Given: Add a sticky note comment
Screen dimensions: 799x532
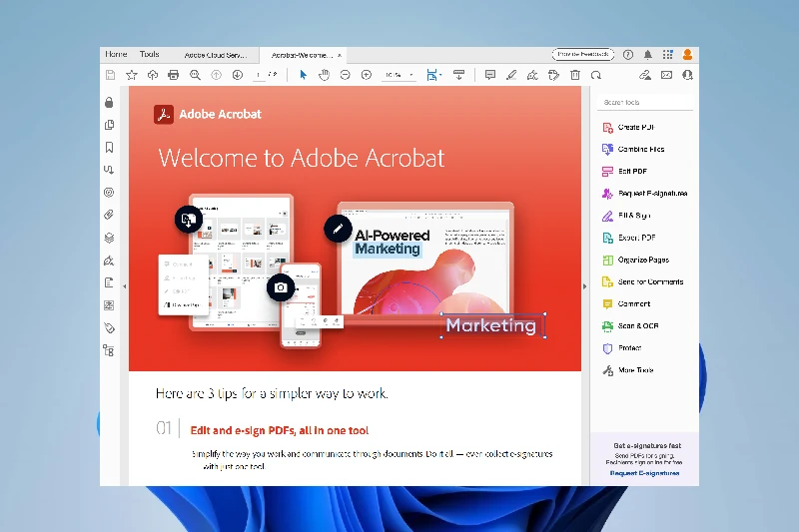Looking at the screenshot, I should coord(490,75).
